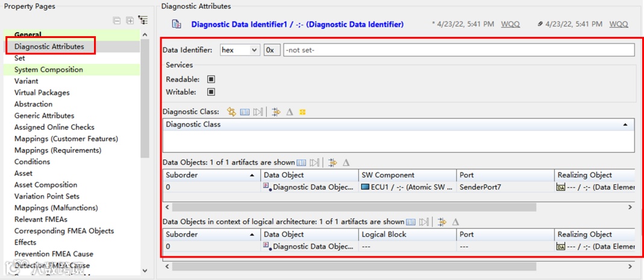
Task: Open the Asset Composition property page
Action: (x=46, y=185)
